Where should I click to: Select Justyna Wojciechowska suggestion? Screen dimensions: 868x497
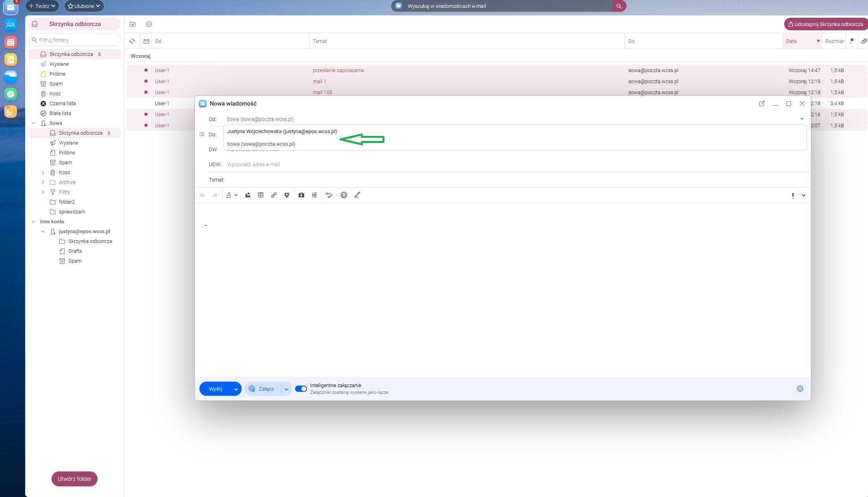(282, 132)
